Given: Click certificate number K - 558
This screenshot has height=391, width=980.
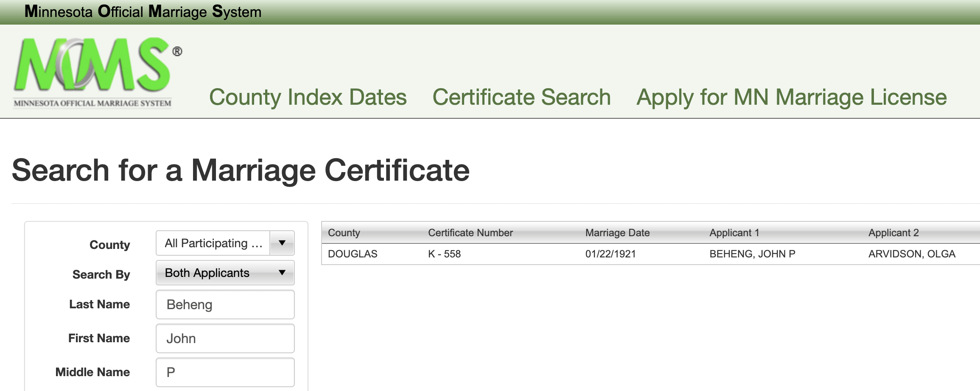Looking at the screenshot, I should (444, 254).
